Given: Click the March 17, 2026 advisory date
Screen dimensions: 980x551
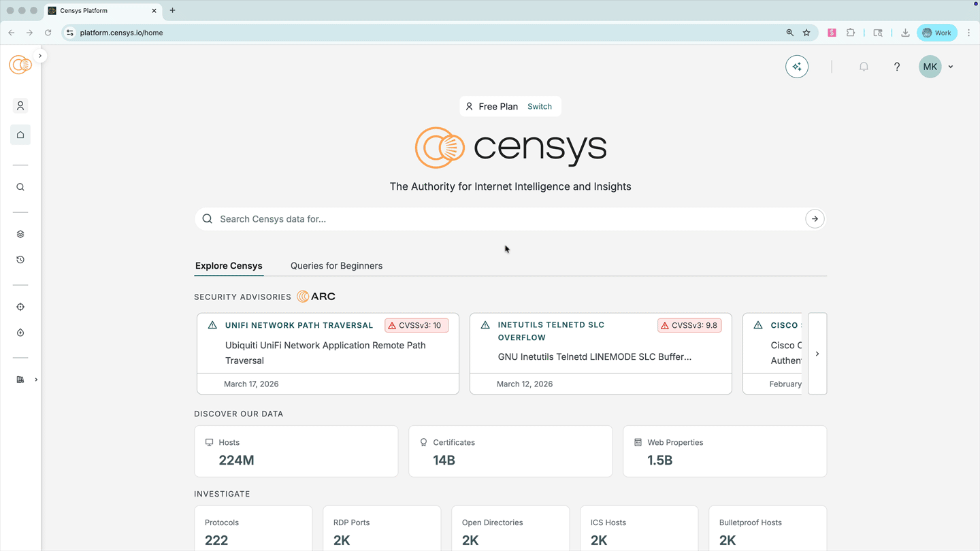Looking at the screenshot, I should 251,384.
